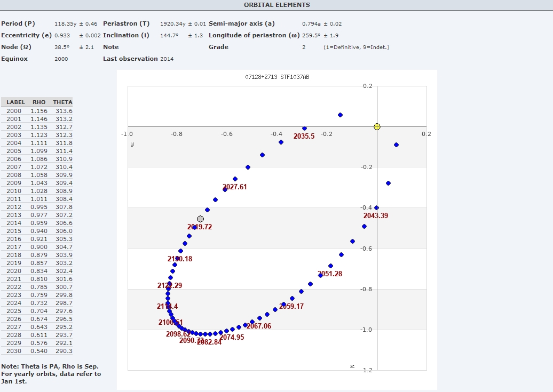Viewport: 553px width, 392px height.
Task: Select the 2030 row in the ephemeris table
Action: 37,351
